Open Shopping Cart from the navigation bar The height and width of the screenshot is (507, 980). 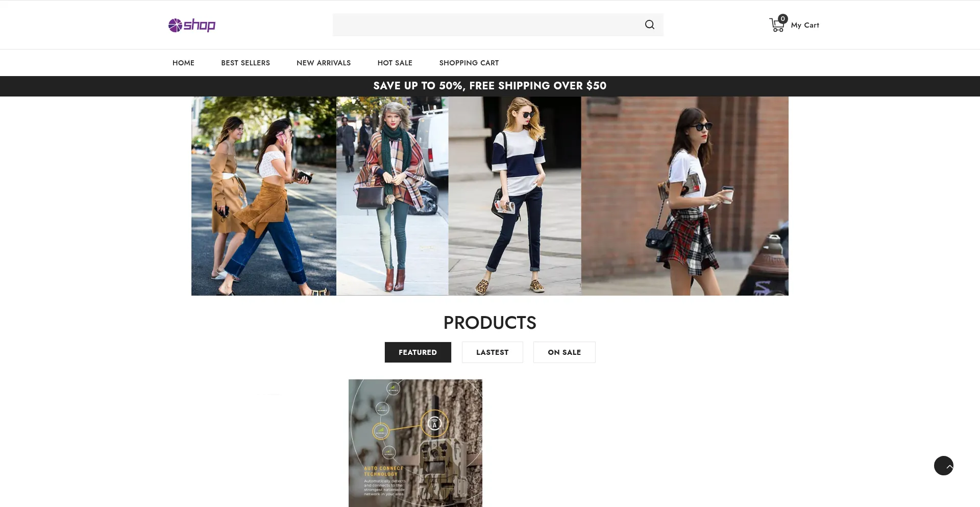point(469,63)
